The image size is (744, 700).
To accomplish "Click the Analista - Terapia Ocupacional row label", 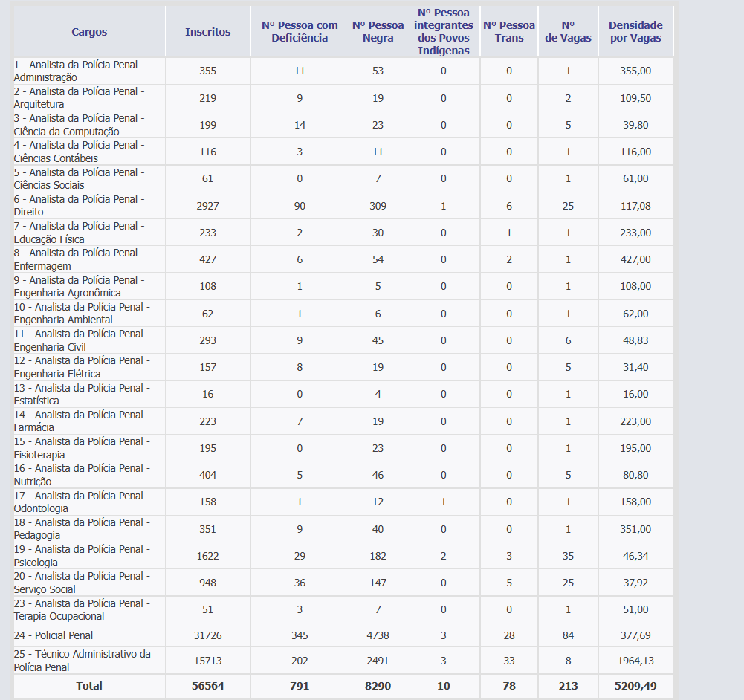I will pos(82,609).
